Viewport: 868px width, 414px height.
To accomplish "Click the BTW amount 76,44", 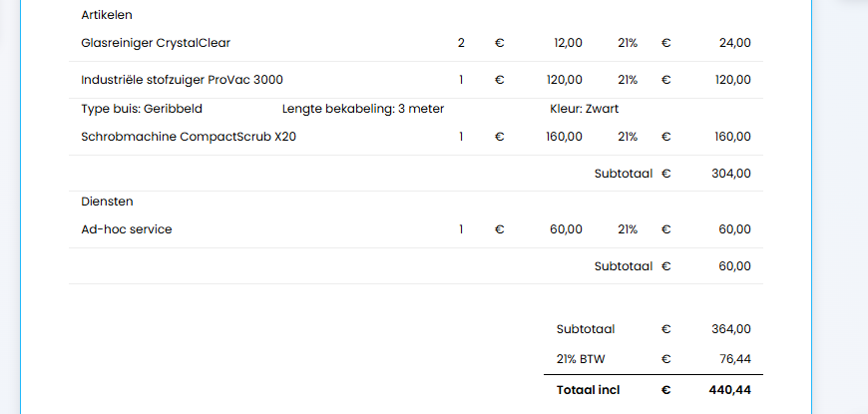I will pos(735,358).
